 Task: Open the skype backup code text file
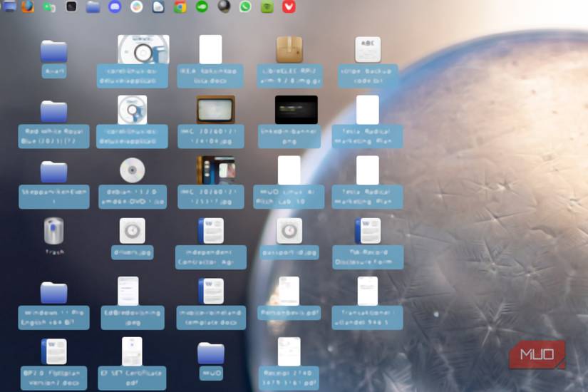tap(368, 62)
